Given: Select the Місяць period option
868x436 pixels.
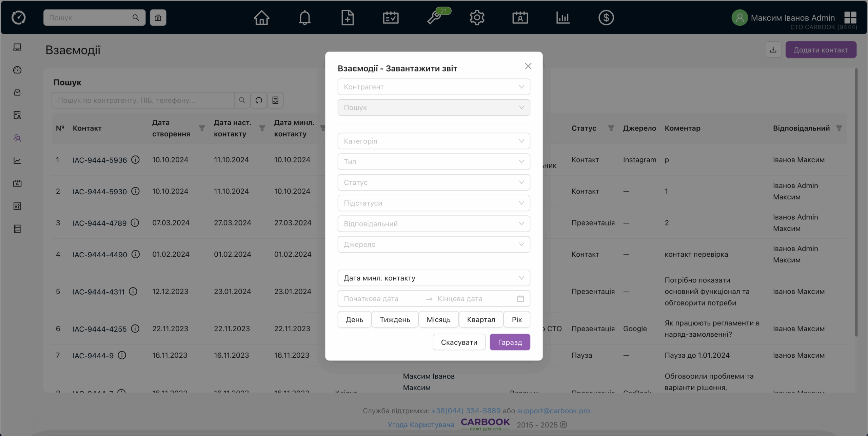Looking at the screenshot, I should click(x=438, y=319).
